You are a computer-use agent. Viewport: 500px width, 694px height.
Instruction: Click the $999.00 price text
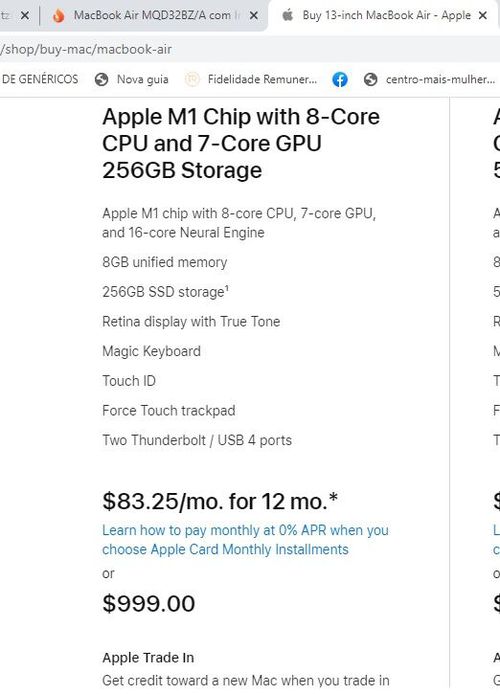pos(149,604)
